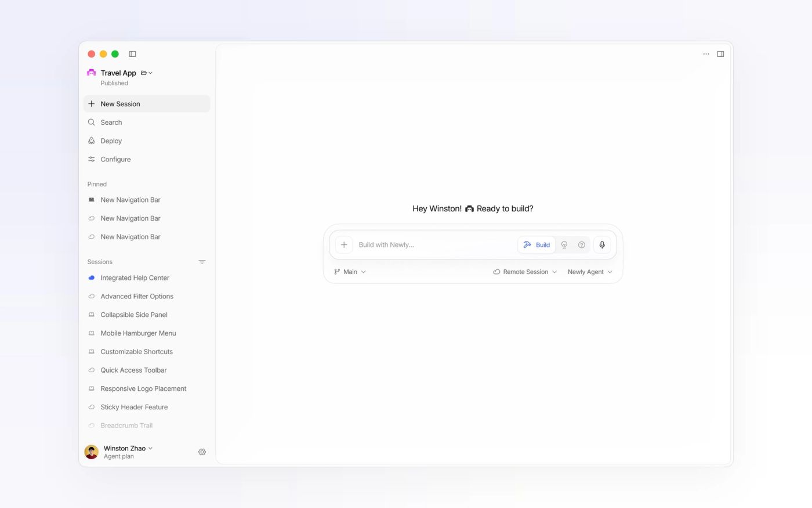The height and width of the screenshot is (508, 812).
Task: Expand the Main branch dropdown
Action: (x=350, y=272)
